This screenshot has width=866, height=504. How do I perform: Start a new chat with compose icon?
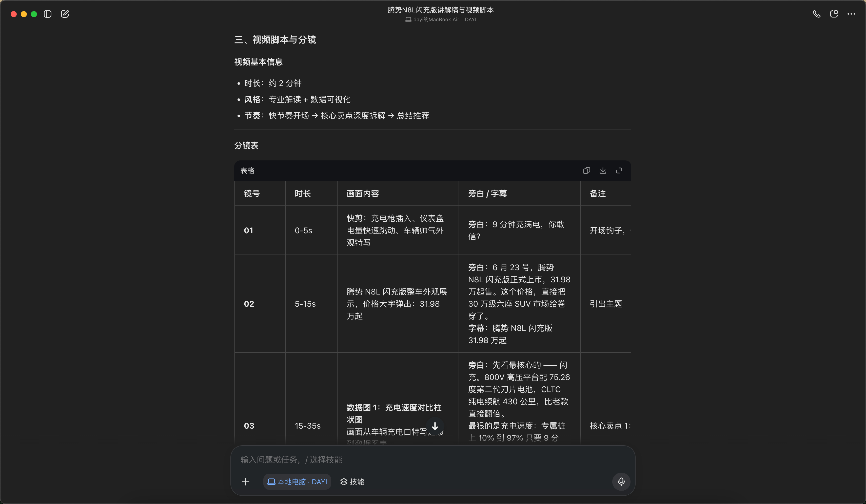[x=65, y=14]
